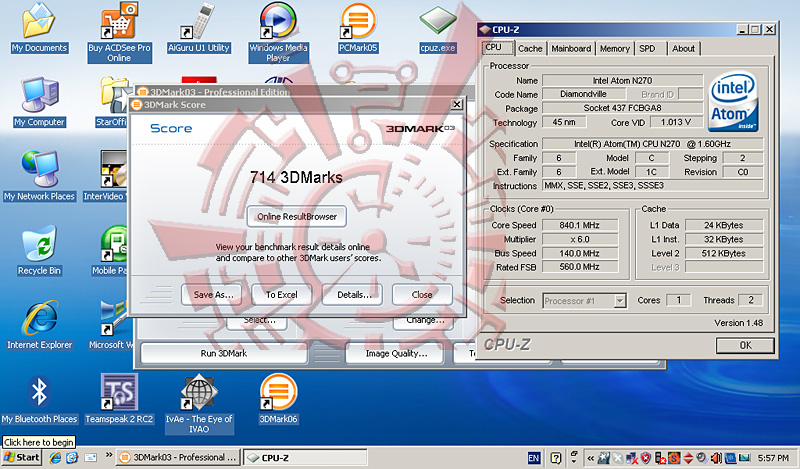Click the 714 3DMarks score text
Screen dimensions: 800x469
(x=296, y=178)
